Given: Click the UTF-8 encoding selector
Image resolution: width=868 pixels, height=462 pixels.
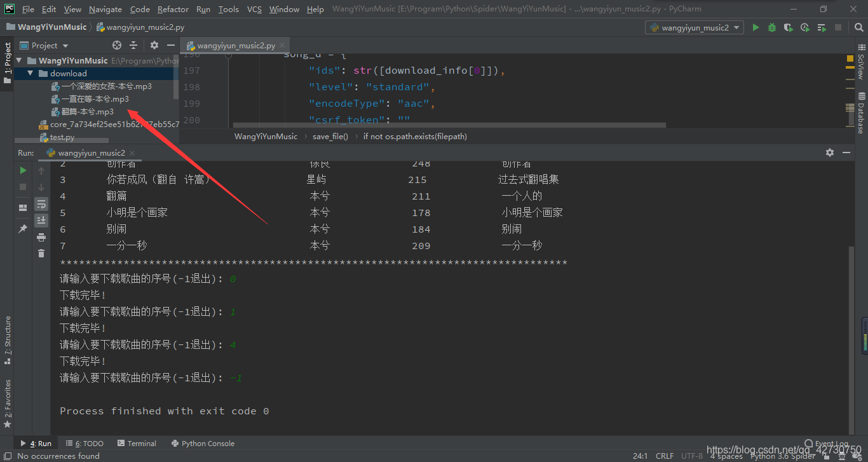Looking at the screenshot, I should [692, 456].
